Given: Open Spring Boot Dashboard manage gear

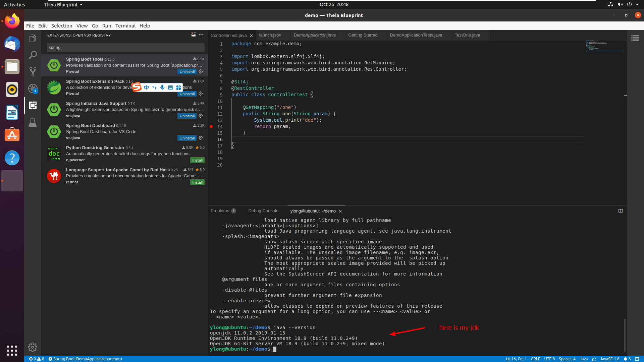Looking at the screenshot, I should click(201, 138).
